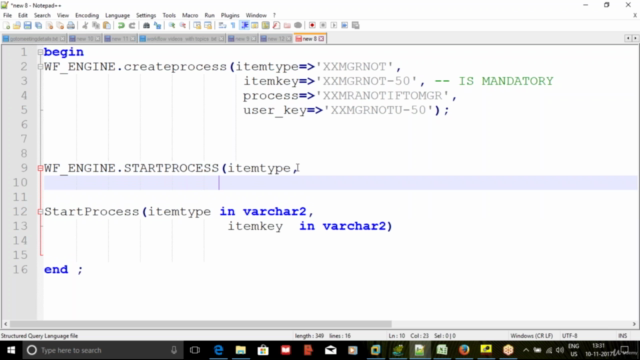Open Find with binoculars icon

click(146, 25)
